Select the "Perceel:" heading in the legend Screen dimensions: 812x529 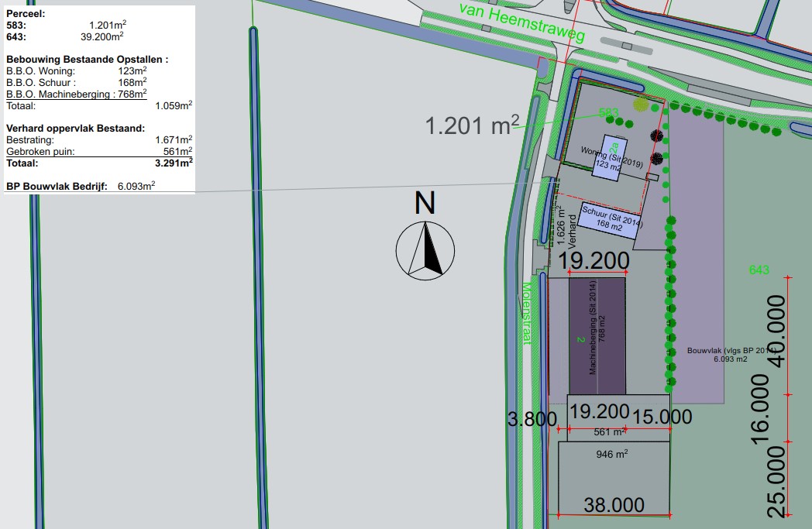point(26,14)
